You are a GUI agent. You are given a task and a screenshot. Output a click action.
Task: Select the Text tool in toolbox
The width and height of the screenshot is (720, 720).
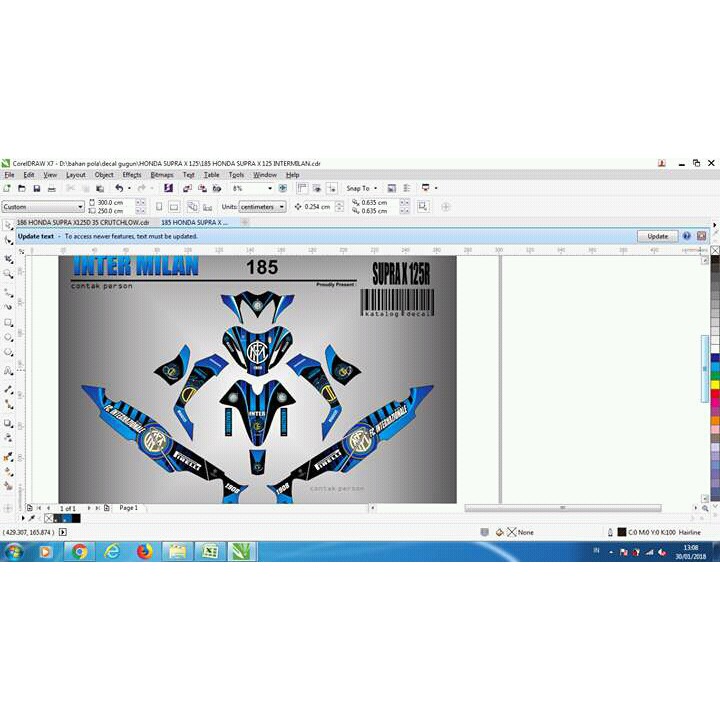(8, 371)
